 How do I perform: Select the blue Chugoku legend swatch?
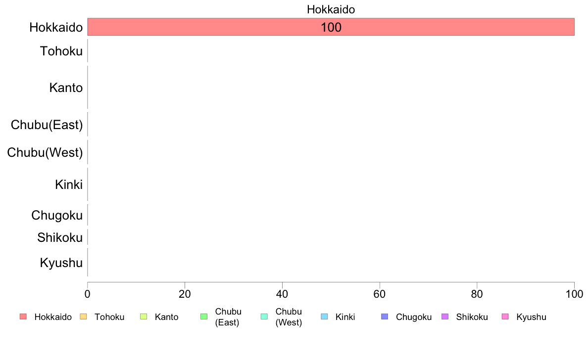(x=385, y=317)
